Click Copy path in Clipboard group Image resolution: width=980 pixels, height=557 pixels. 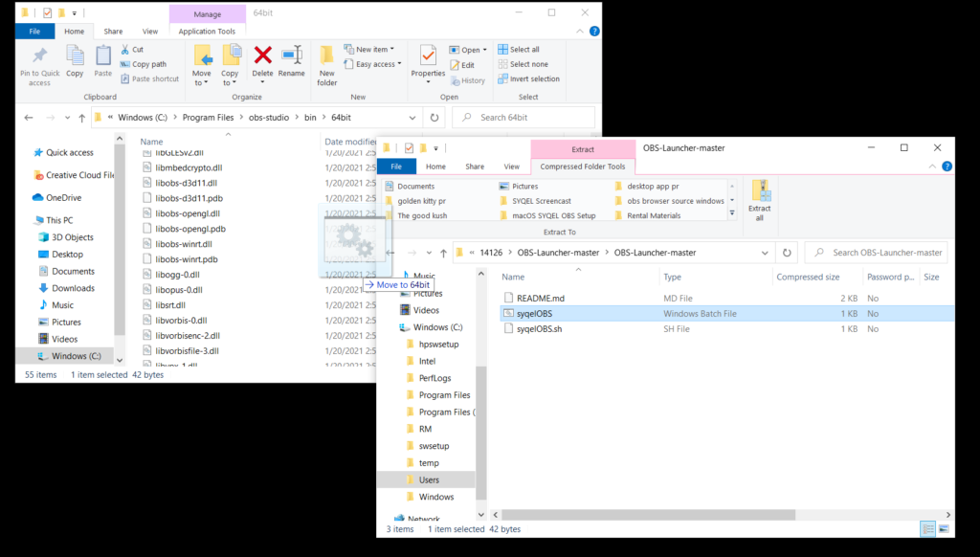pyautogui.click(x=144, y=64)
